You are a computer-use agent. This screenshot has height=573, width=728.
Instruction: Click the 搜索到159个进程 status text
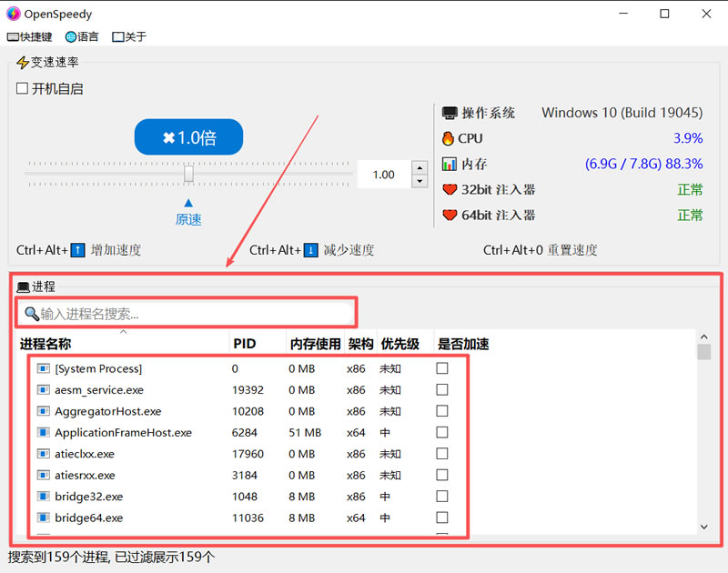111,557
